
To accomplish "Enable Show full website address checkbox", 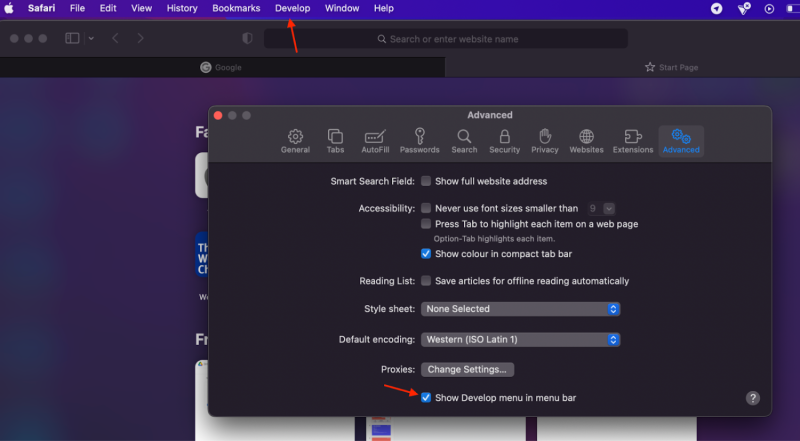I will pyautogui.click(x=426, y=181).
